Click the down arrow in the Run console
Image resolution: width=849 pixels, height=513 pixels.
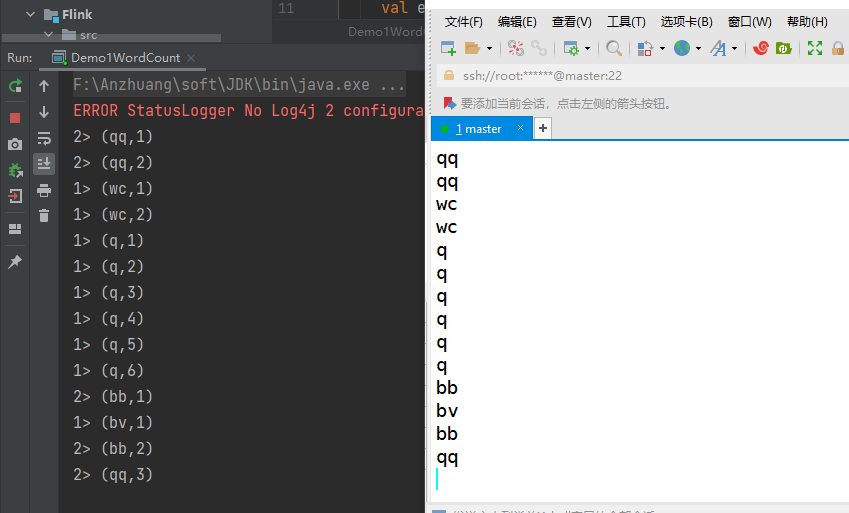[44, 112]
